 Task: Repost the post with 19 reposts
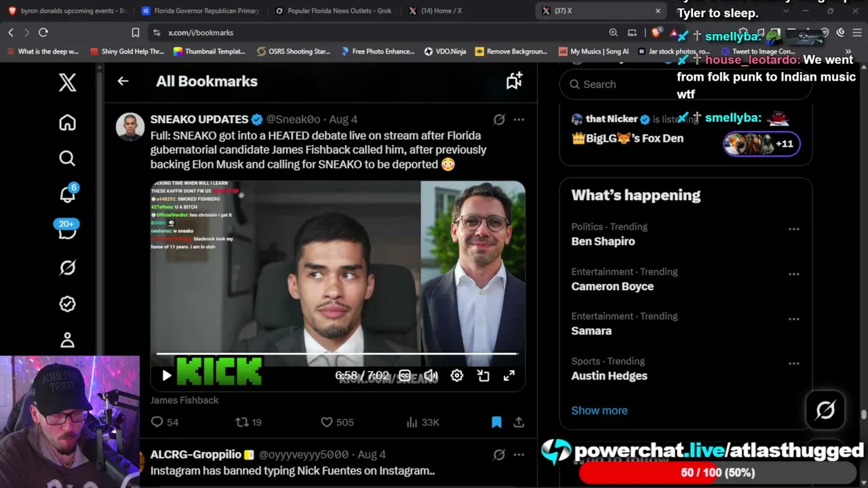point(248,422)
